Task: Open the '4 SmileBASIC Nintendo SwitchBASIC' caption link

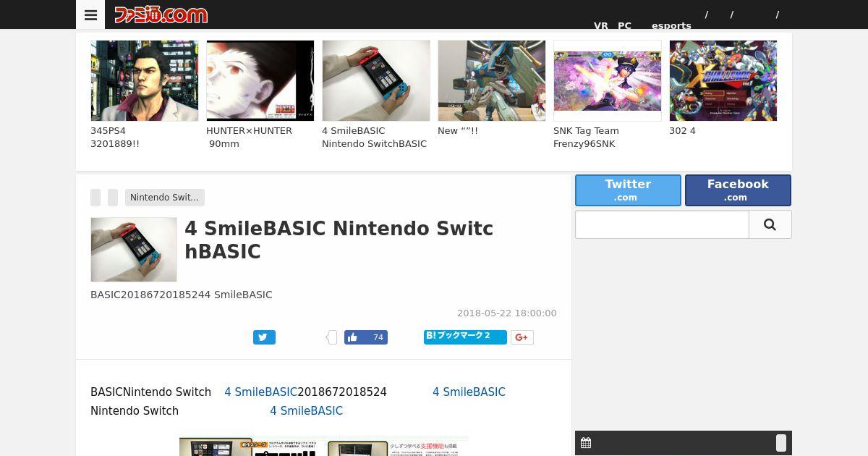Action: click(x=374, y=138)
